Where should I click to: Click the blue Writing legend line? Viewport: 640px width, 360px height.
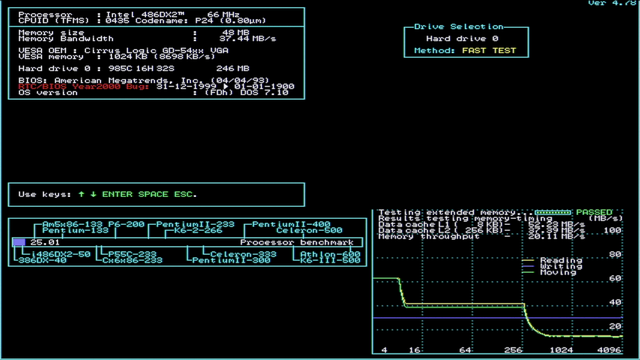coord(528,266)
